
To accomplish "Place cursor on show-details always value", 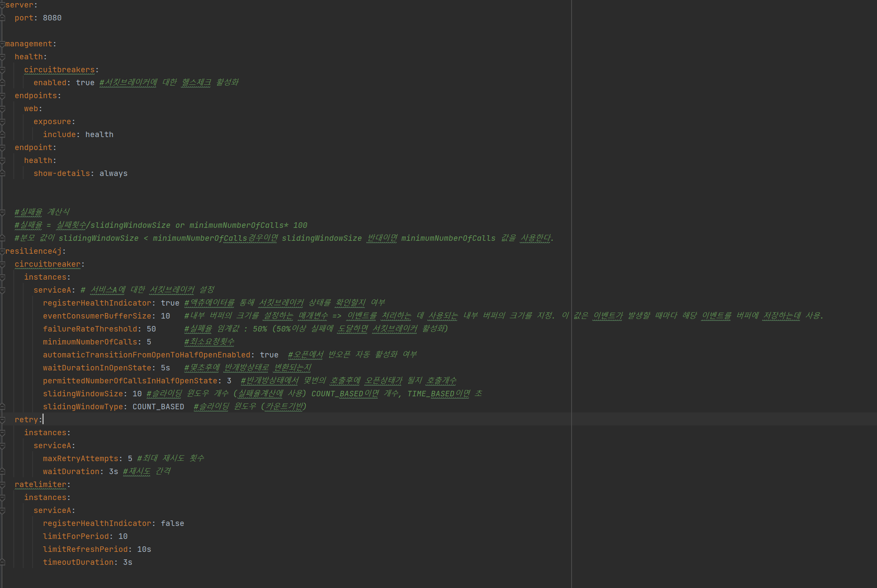I will tap(113, 174).
